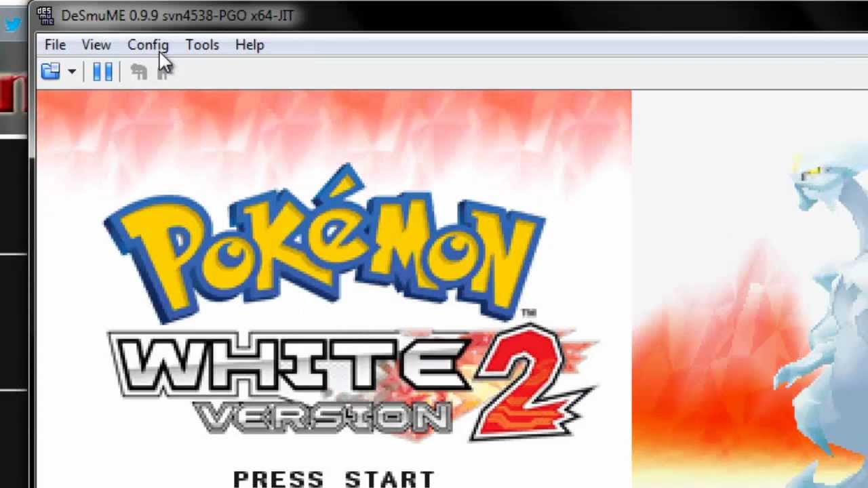Open the File menu
This screenshot has height=488, width=868.
[x=55, y=45]
